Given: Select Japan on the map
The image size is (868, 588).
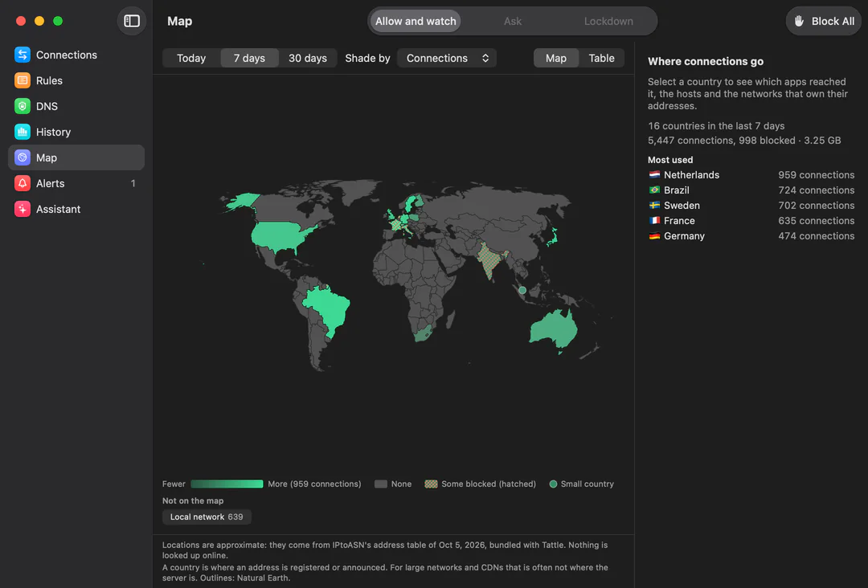Looking at the screenshot, I should click(552, 238).
